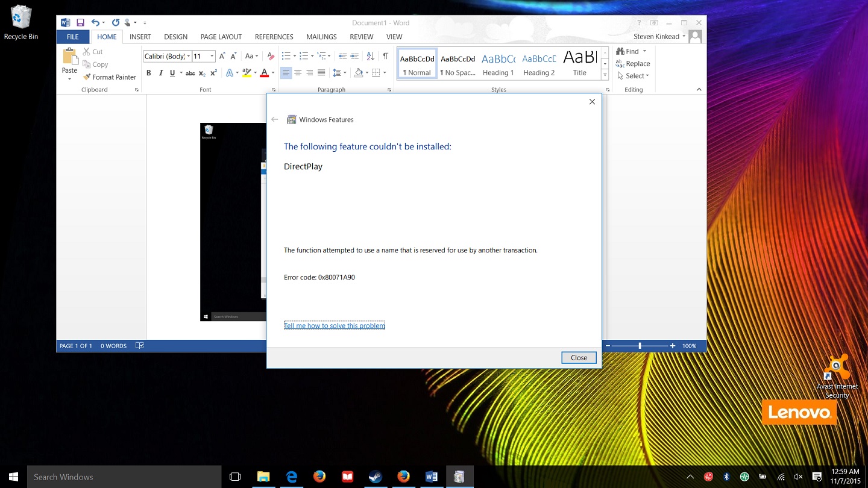Toggle Underline formatting
Screen dimensions: 868x488
coord(172,73)
